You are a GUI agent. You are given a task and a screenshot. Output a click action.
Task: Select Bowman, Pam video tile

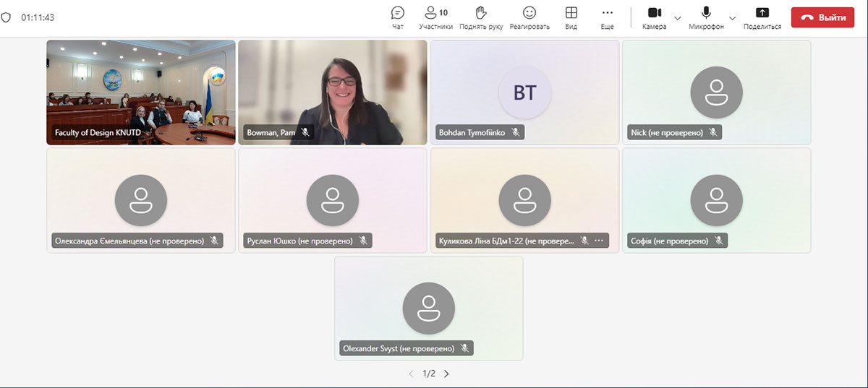pyautogui.click(x=333, y=92)
